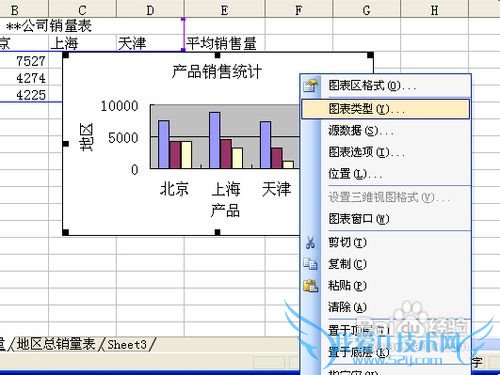Switch to 地区总销量表 sheet tab
Viewport: 500px width, 375px height.
pos(56,344)
